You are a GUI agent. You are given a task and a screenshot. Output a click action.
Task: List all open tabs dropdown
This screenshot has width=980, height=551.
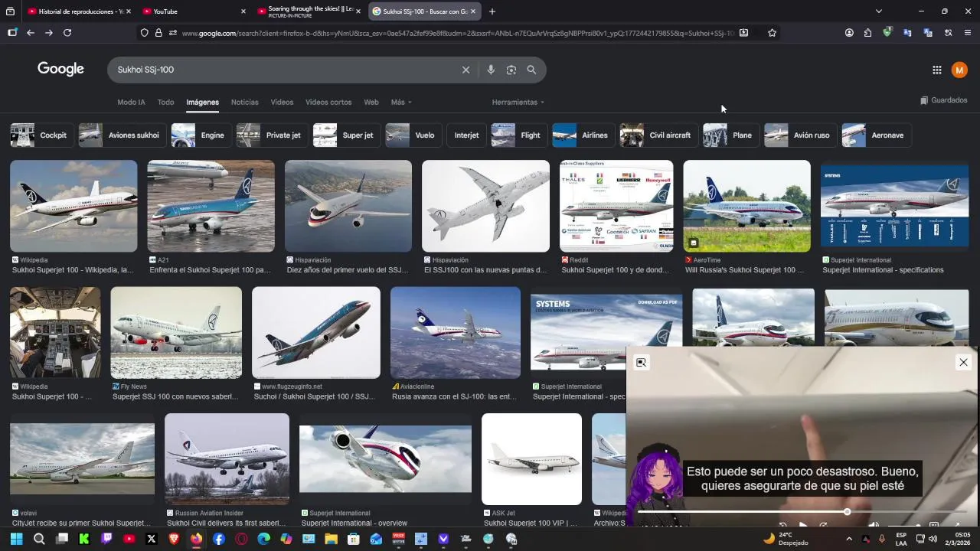[878, 11]
